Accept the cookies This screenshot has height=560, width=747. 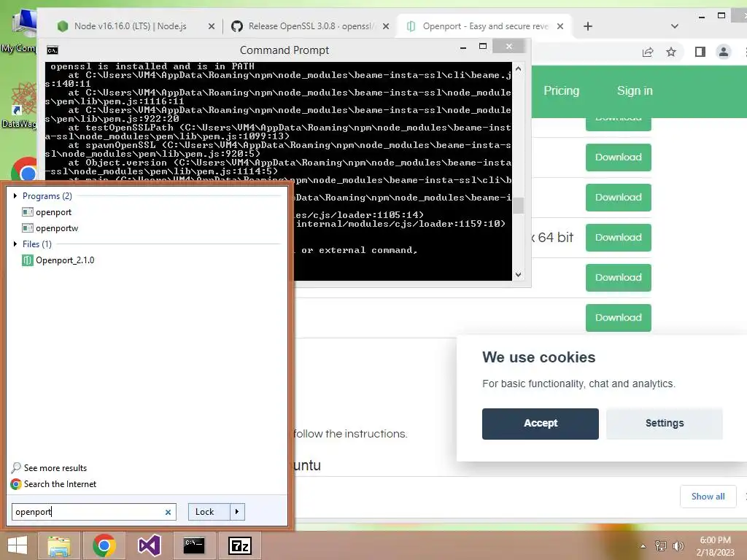541,424
